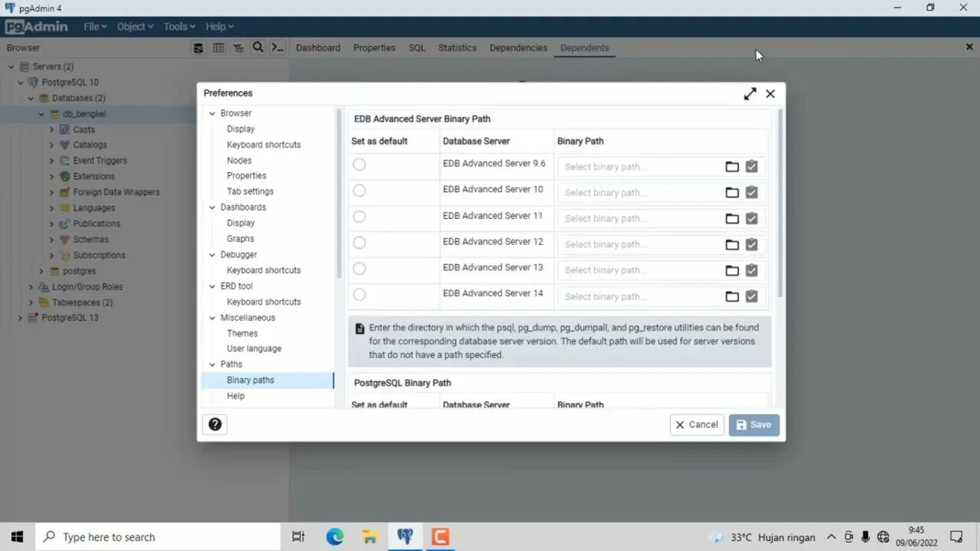Set EDB Advanced Server 9.6 as default

click(359, 165)
